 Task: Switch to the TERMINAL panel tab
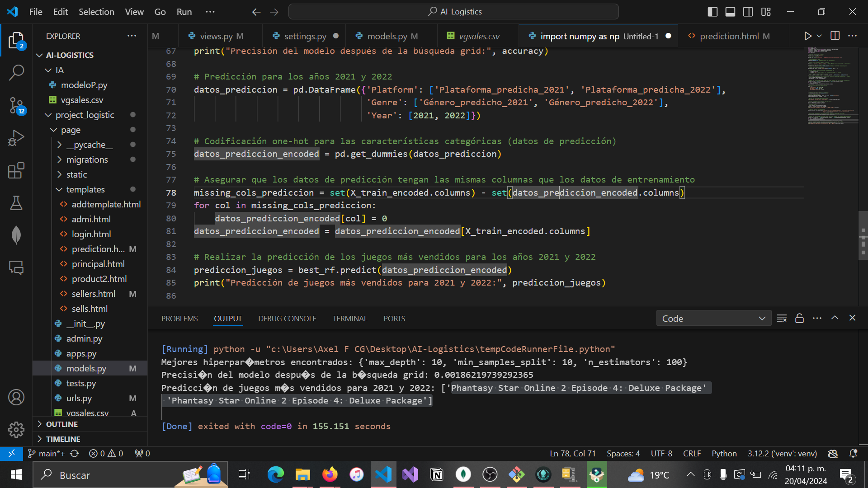click(x=349, y=319)
